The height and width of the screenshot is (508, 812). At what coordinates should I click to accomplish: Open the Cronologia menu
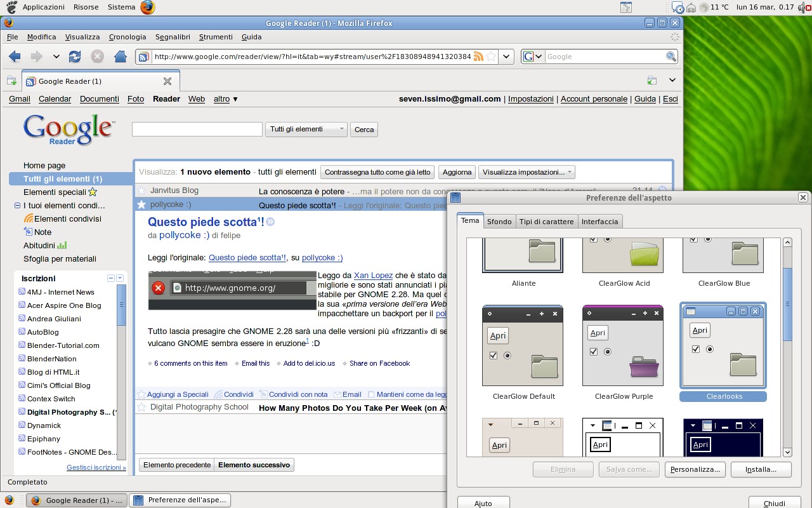tap(128, 37)
